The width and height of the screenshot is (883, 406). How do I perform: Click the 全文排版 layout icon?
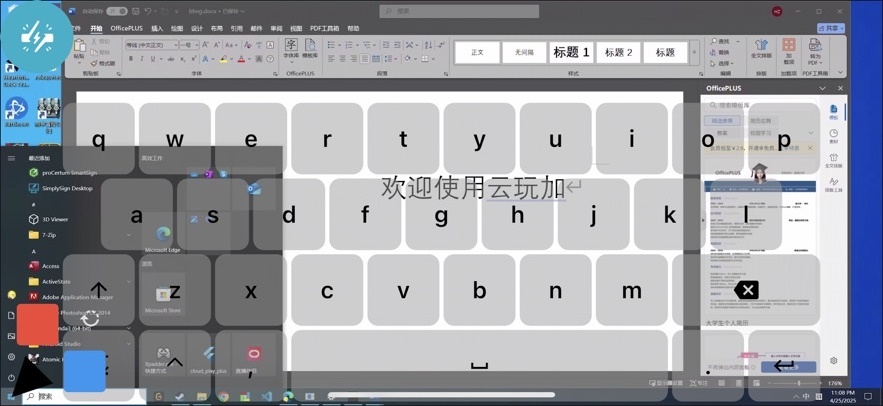(761, 50)
